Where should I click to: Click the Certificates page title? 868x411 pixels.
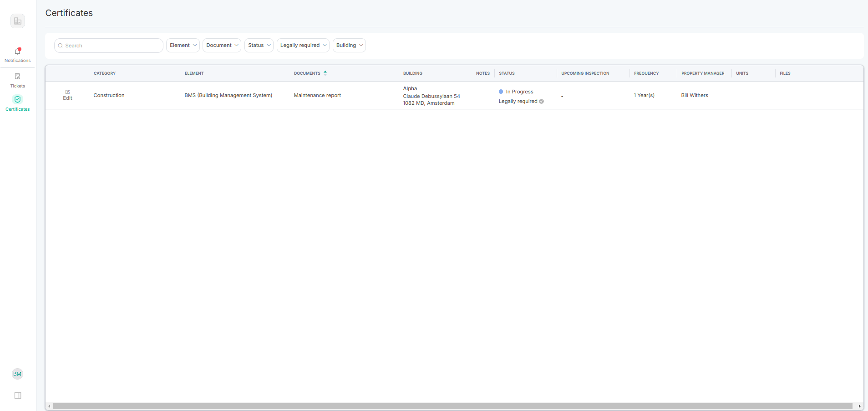click(69, 13)
